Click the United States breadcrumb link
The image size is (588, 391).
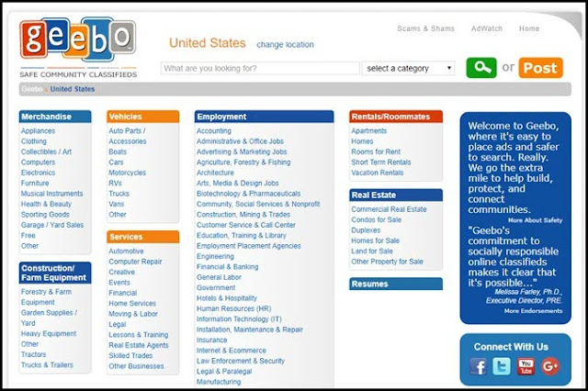click(x=73, y=89)
